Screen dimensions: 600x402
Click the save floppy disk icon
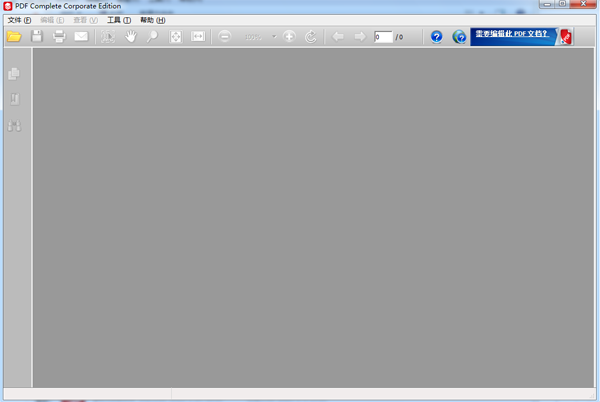[x=37, y=36]
